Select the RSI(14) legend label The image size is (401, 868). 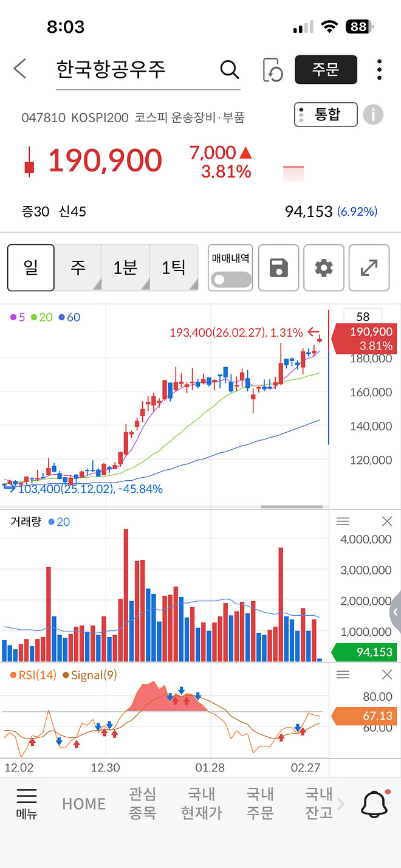[x=33, y=675]
